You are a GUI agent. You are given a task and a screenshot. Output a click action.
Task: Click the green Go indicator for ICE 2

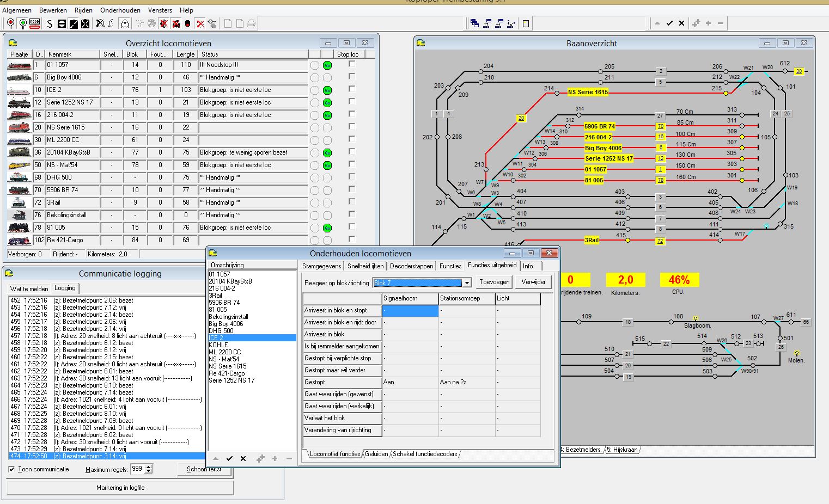pos(327,90)
